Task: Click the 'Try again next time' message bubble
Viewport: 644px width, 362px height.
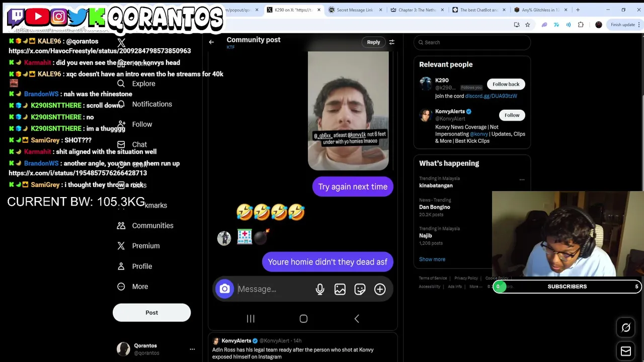Action: tap(353, 187)
